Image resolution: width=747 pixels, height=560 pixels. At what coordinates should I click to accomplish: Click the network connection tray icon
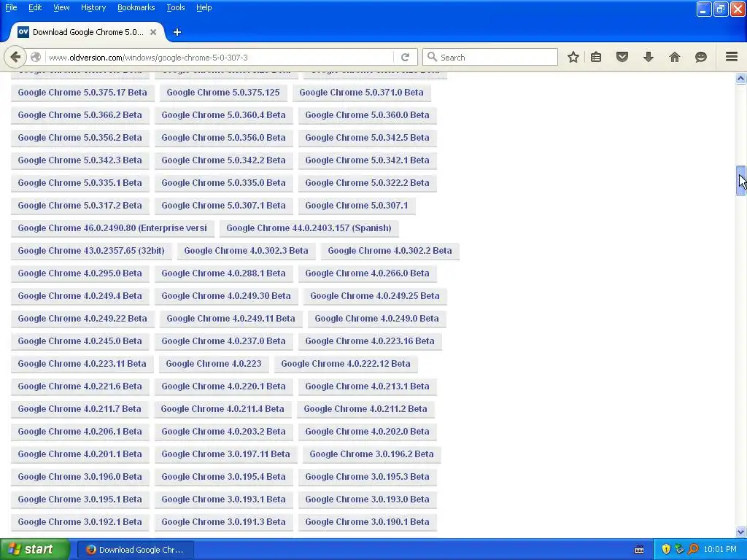point(679,550)
